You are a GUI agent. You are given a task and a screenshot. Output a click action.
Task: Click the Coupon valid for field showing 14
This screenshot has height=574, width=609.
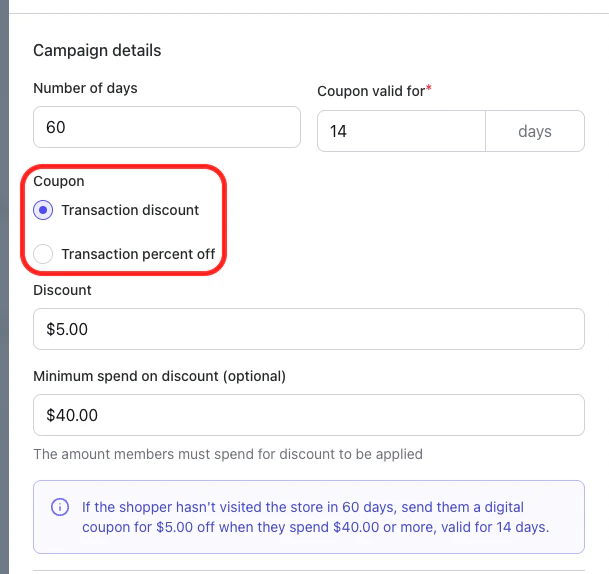click(x=401, y=131)
